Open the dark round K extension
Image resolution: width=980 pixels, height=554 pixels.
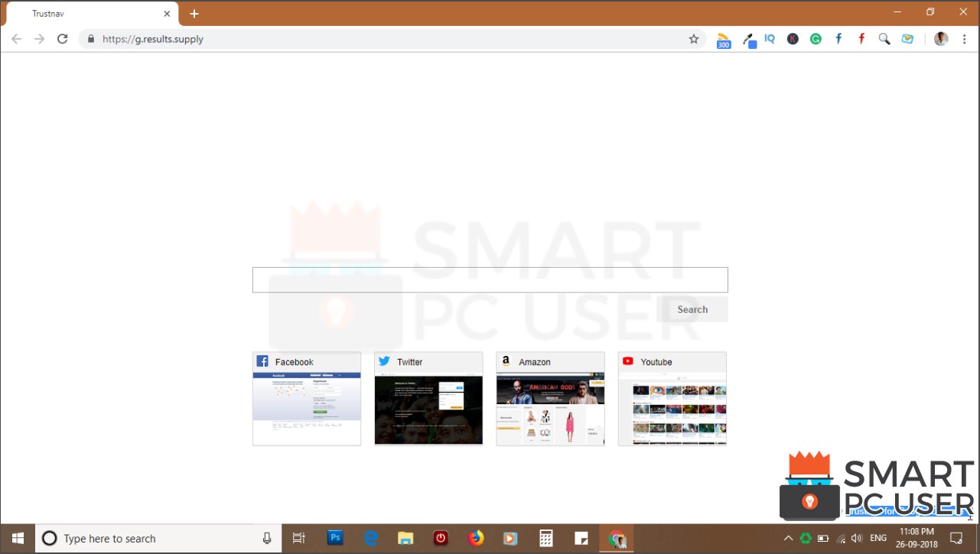(x=793, y=39)
